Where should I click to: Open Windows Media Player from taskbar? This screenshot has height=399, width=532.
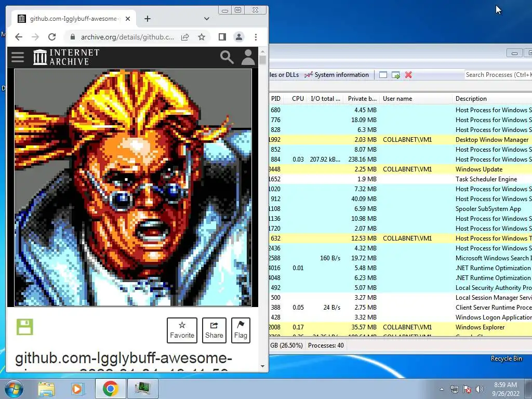point(77,389)
